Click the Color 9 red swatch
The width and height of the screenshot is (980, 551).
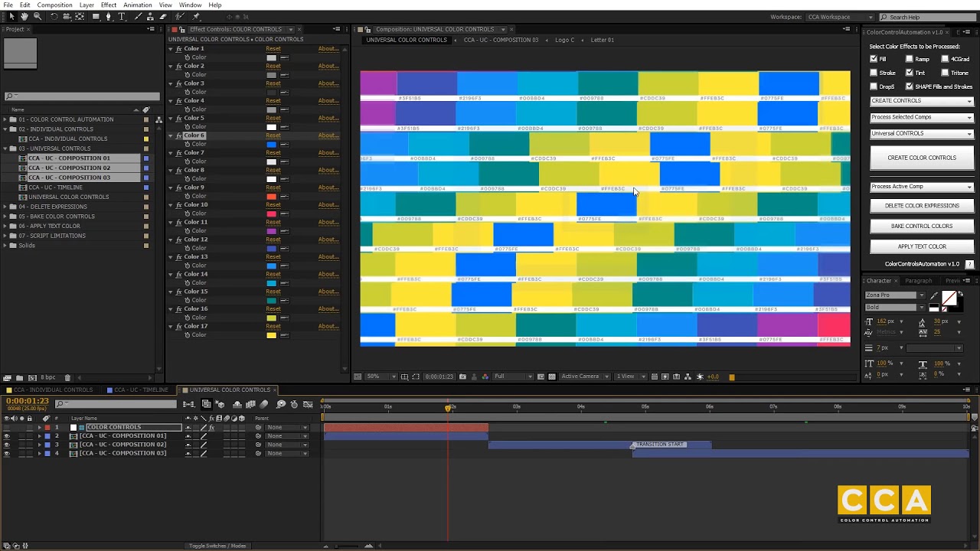tap(271, 197)
